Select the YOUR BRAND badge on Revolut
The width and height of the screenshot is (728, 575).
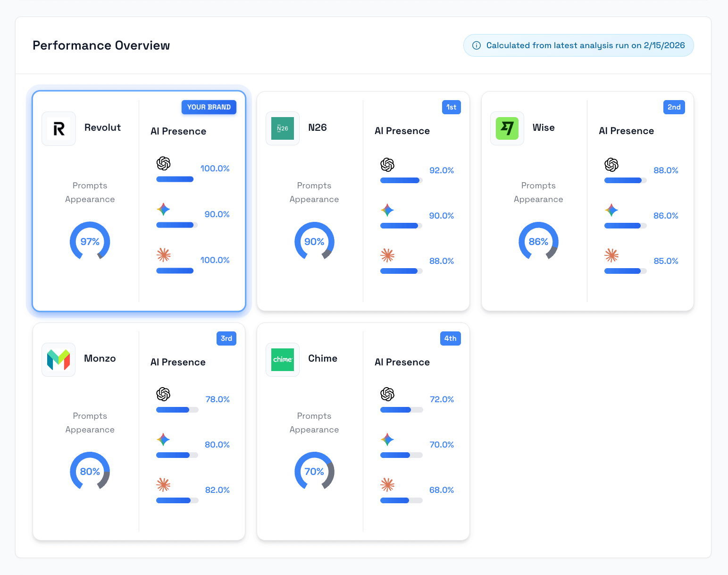click(209, 107)
